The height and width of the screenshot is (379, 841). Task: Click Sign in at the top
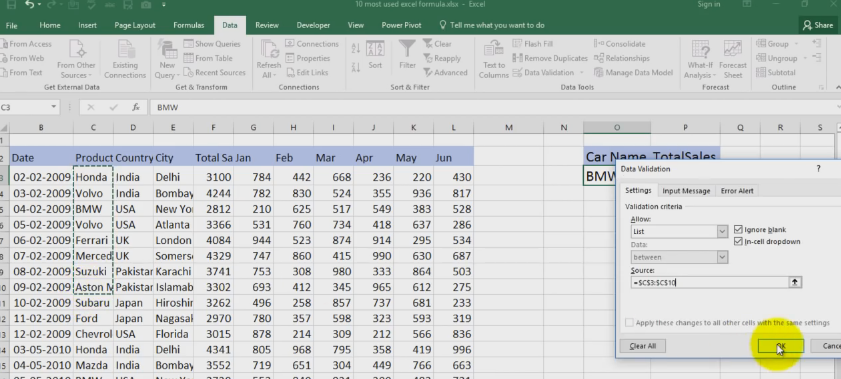[709, 4]
